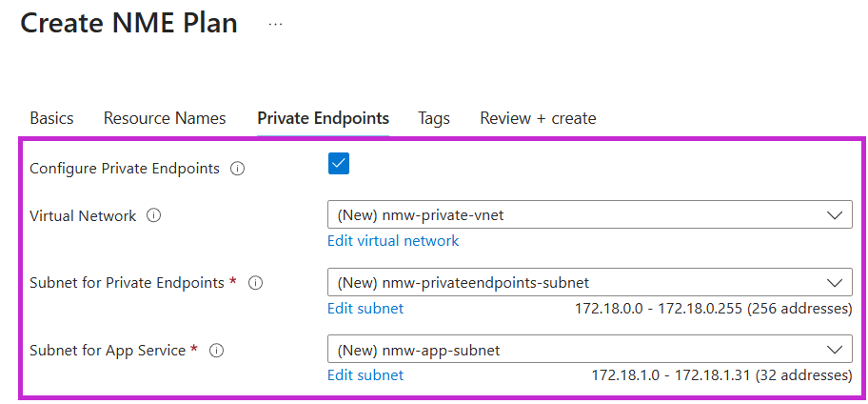This screenshot has width=868, height=404.
Task: Go to the Resource Names tab
Action: click(165, 118)
